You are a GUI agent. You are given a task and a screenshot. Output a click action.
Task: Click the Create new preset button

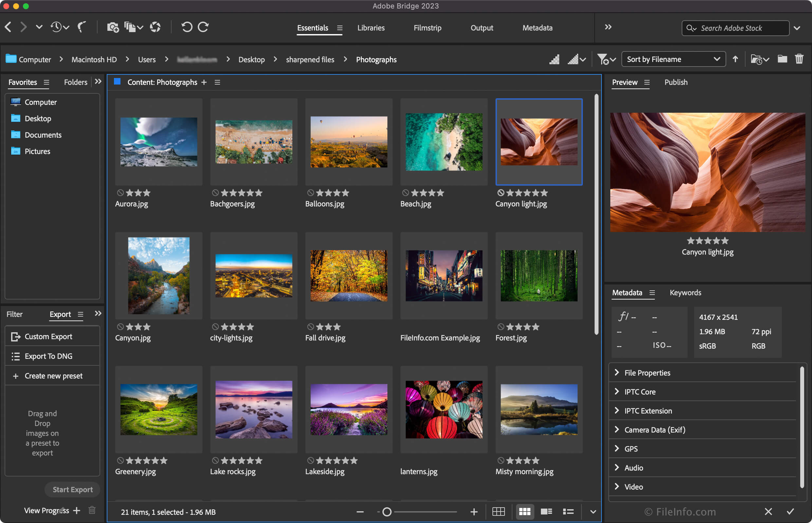pyautogui.click(x=53, y=375)
